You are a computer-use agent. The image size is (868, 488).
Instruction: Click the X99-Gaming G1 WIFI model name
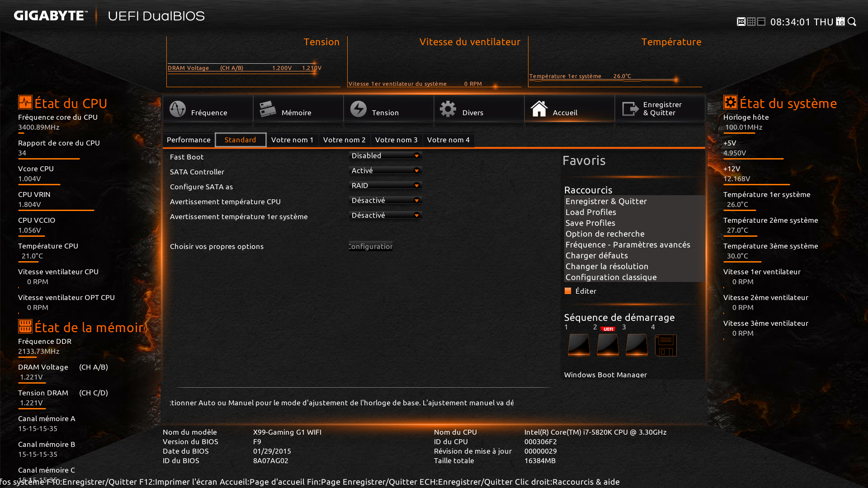[287, 432]
